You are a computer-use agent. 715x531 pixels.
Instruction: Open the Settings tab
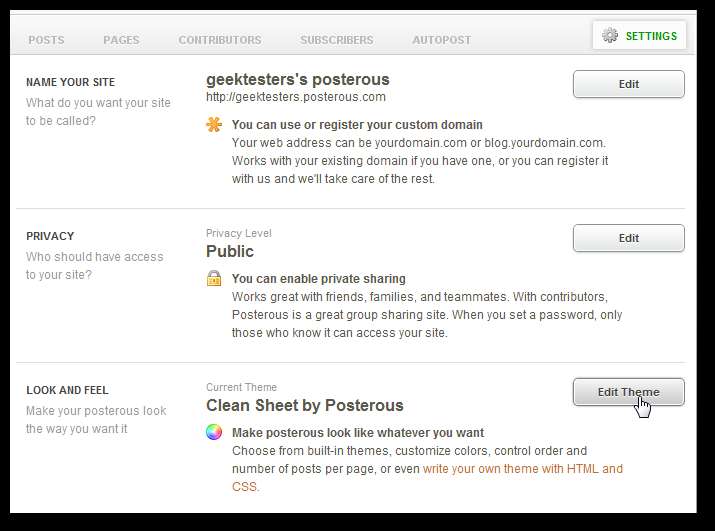tap(650, 36)
